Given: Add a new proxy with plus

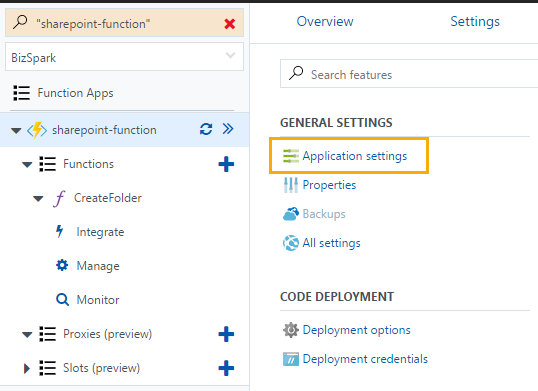Looking at the screenshot, I should [226, 334].
